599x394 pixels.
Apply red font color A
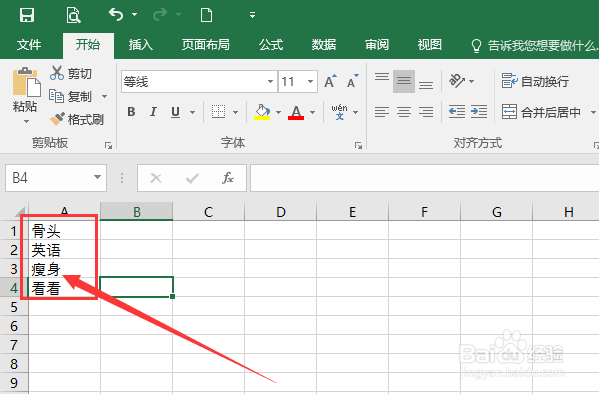[x=296, y=112]
